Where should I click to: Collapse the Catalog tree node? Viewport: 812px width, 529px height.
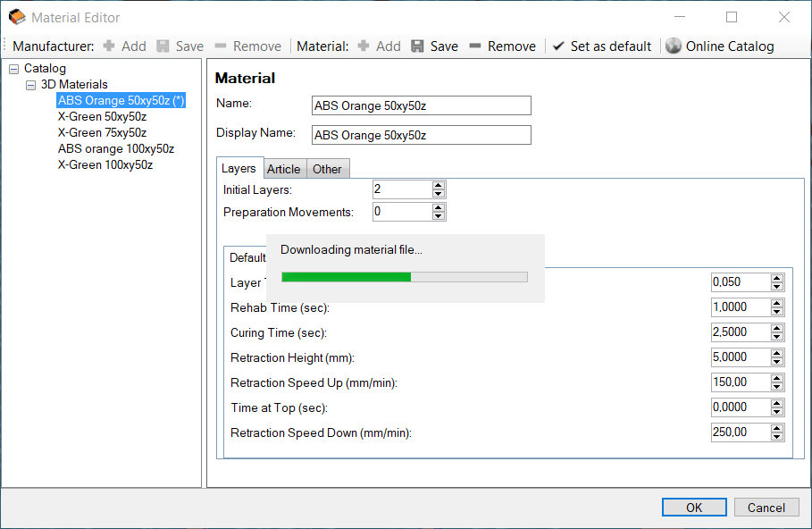coord(13,69)
